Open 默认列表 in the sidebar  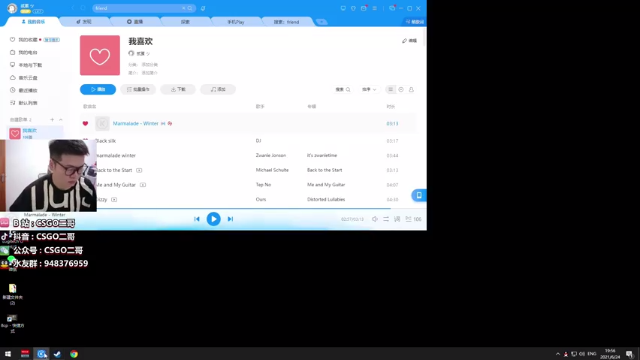[28, 103]
